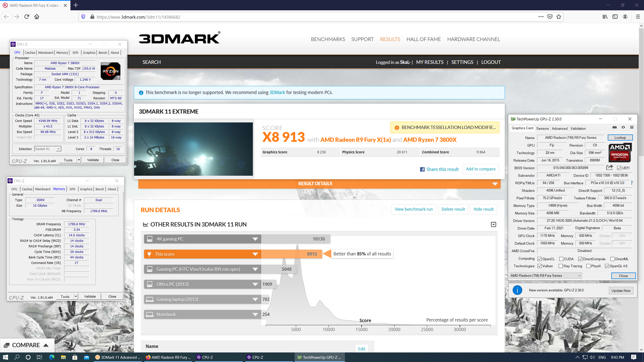Click the browser Back arrow
644x362 pixels.
coord(6,17)
